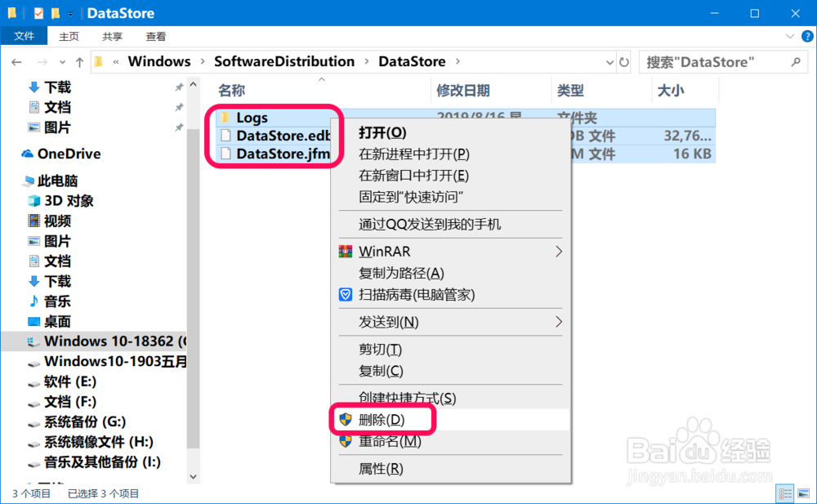
Task: Open the WinRAR submenu
Action: 451,252
